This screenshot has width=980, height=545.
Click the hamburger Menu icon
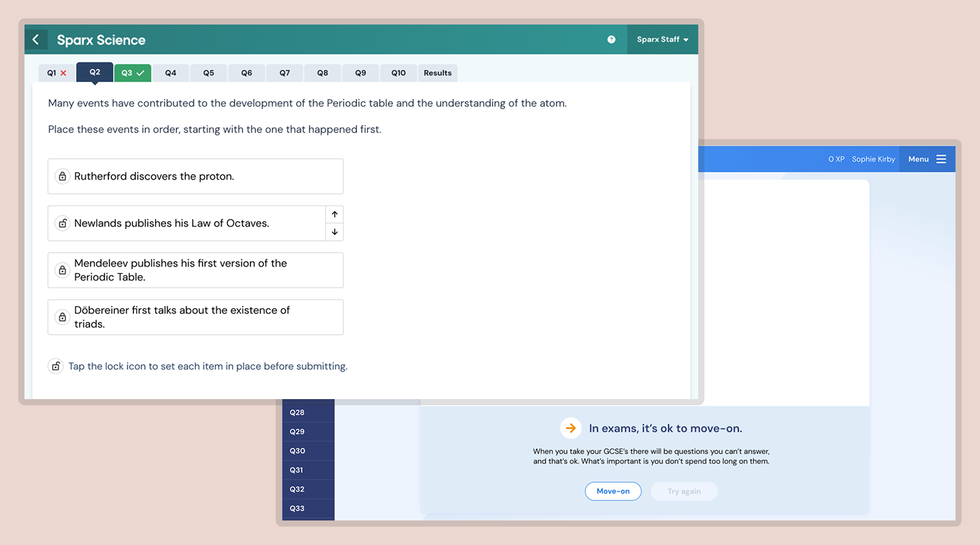tap(941, 159)
